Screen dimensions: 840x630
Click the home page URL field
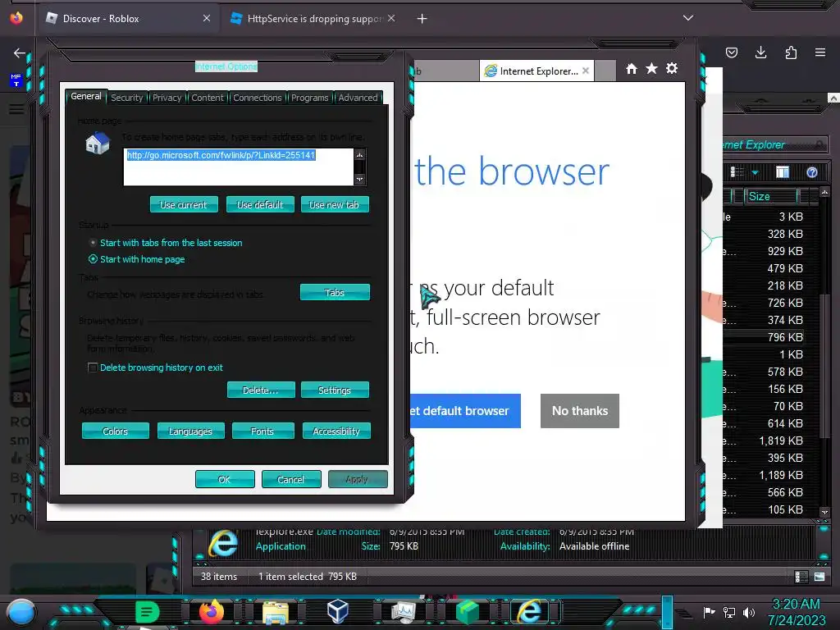[239, 167]
